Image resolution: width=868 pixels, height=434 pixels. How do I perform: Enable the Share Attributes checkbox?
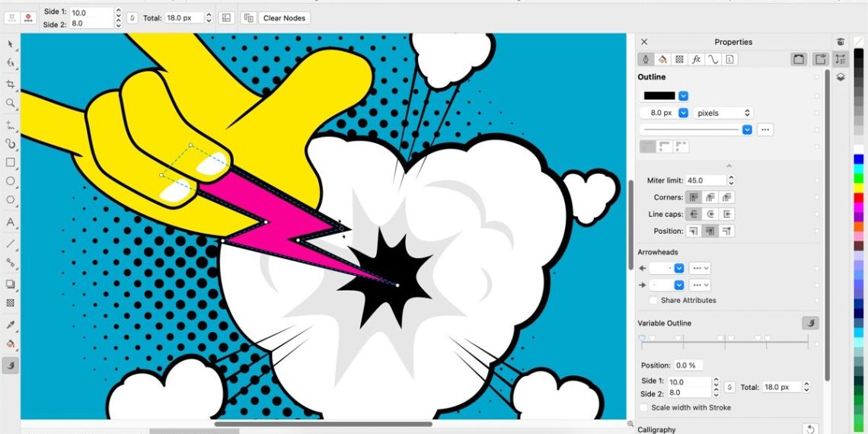pyautogui.click(x=653, y=301)
